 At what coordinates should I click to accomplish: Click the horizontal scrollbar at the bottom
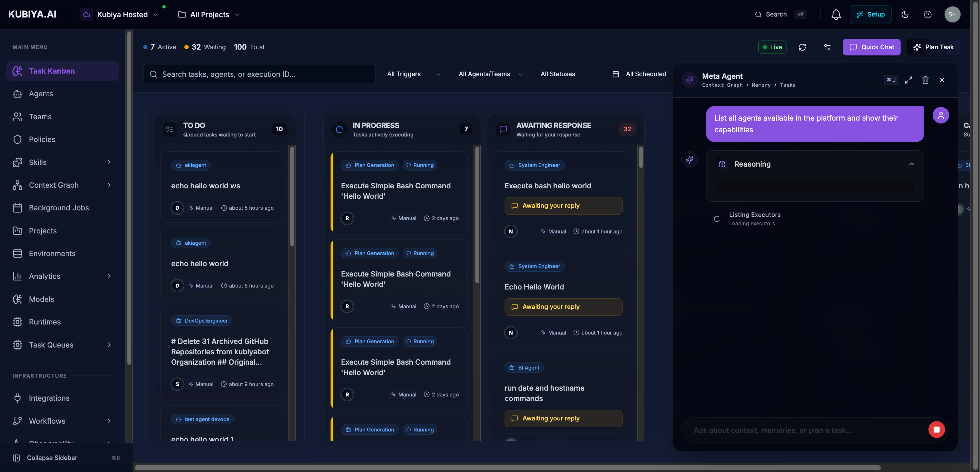click(x=507, y=468)
